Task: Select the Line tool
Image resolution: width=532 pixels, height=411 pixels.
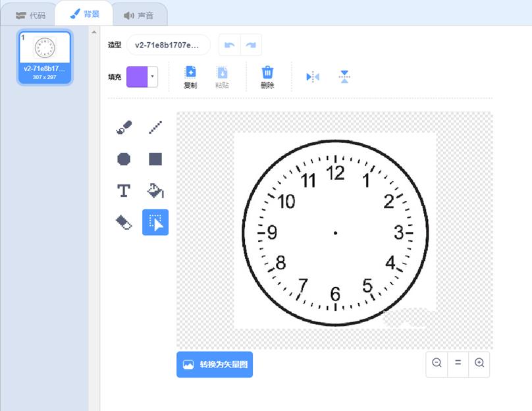Action: coord(155,127)
